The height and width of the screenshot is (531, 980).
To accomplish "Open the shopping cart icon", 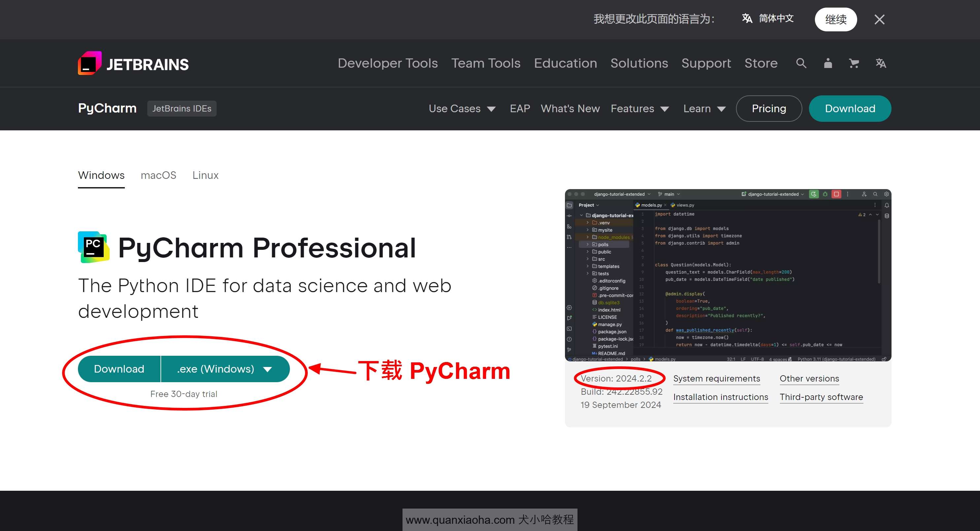I will [x=854, y=63].
